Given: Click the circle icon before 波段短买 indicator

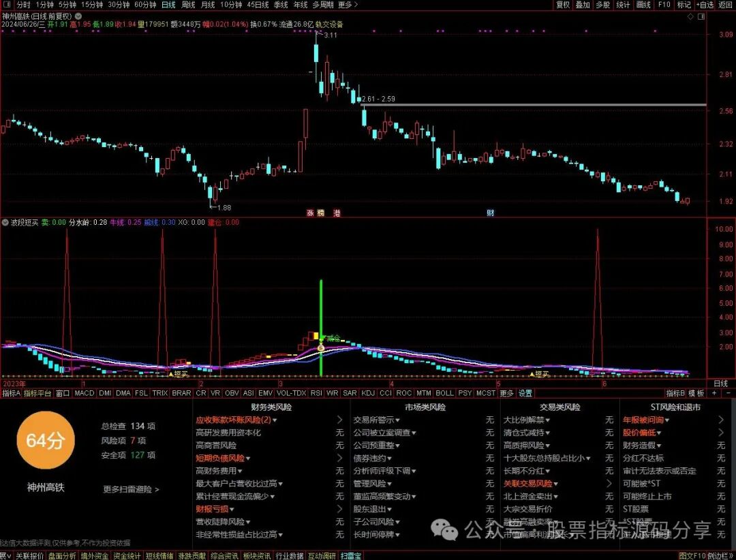Looking at the screenshot, I should pos(5,223).
